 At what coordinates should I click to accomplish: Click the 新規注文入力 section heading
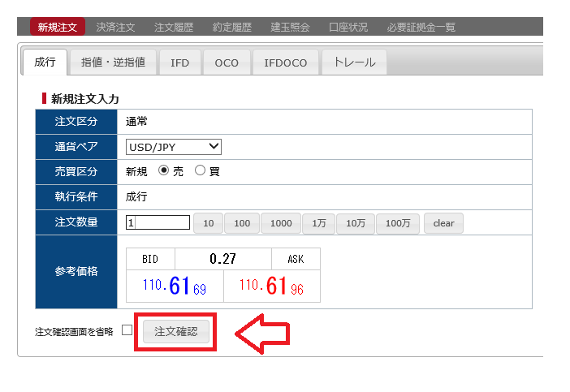[x=84, y=99]
